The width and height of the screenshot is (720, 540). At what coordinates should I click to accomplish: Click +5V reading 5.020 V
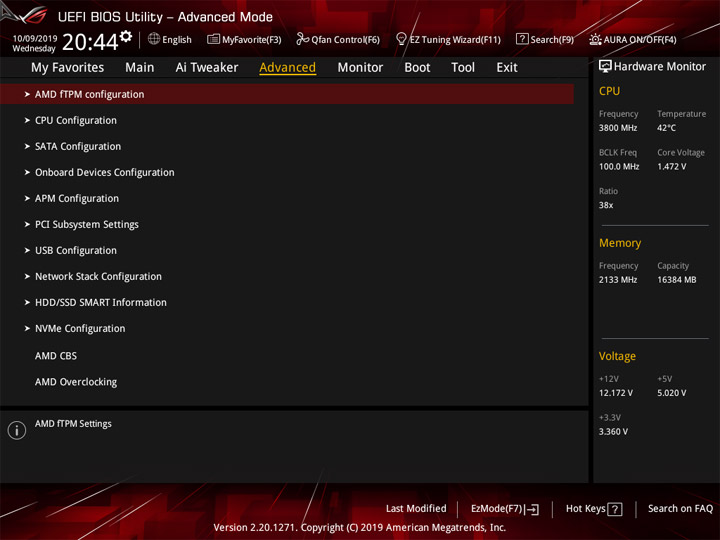point(672,393)
